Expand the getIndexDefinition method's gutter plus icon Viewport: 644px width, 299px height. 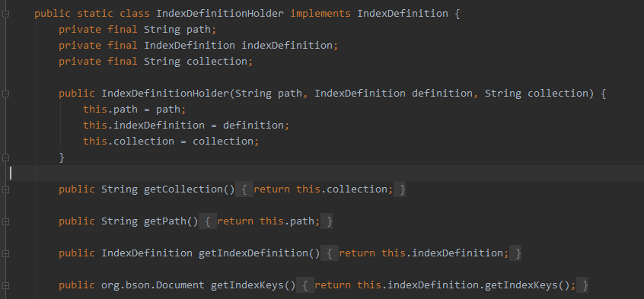click(x=5, y=254)
